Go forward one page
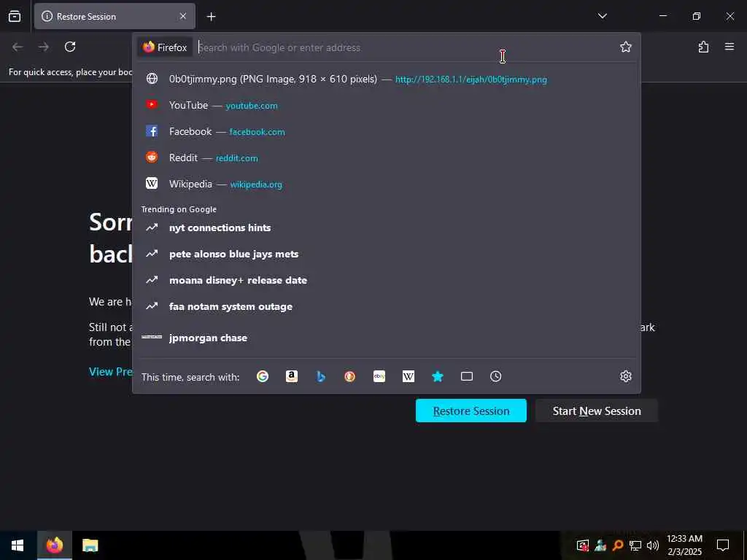The height and width of the screenshot is (560, 747). (x=43, y=47)
